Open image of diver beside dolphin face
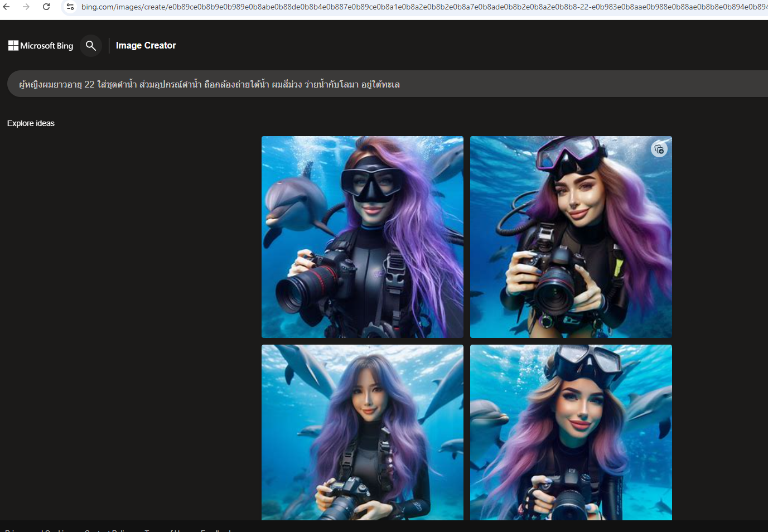 pyautogui.click(x=362, y=236)
